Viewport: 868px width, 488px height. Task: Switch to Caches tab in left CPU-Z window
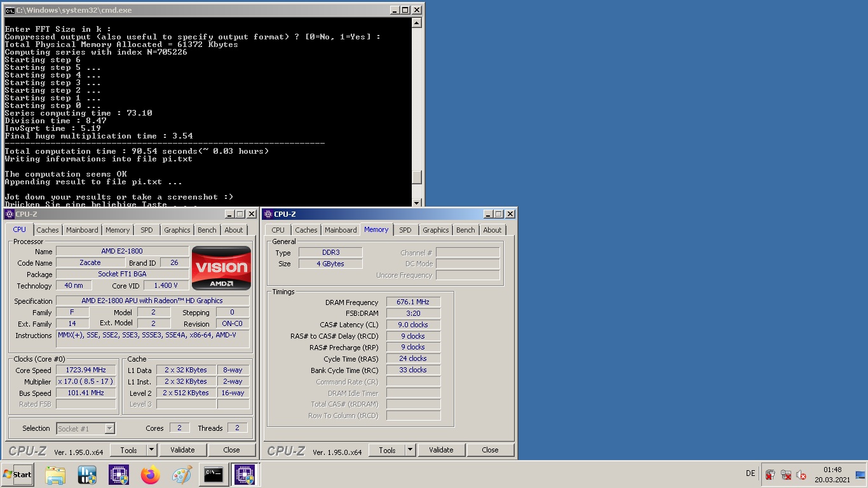pos(48,230)
